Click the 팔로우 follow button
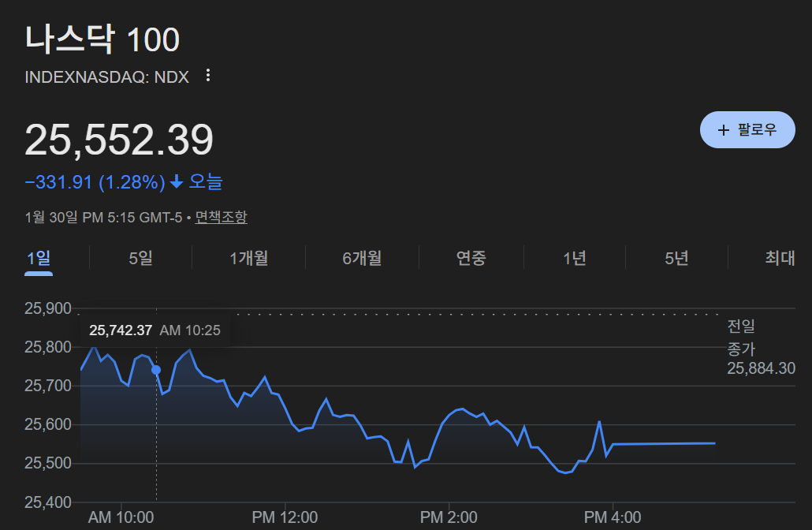This screenshot has height=530, width=812. tap(747, 129)
